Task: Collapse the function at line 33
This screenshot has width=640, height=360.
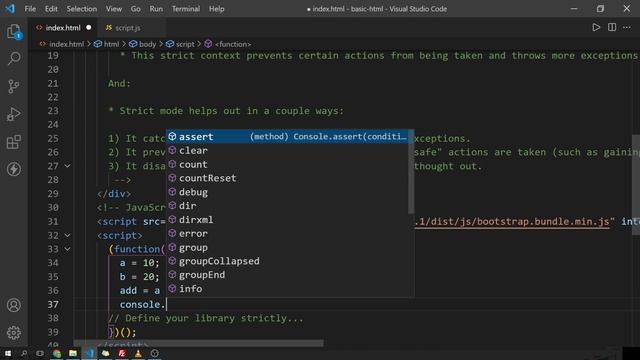Action: [67, 249]
